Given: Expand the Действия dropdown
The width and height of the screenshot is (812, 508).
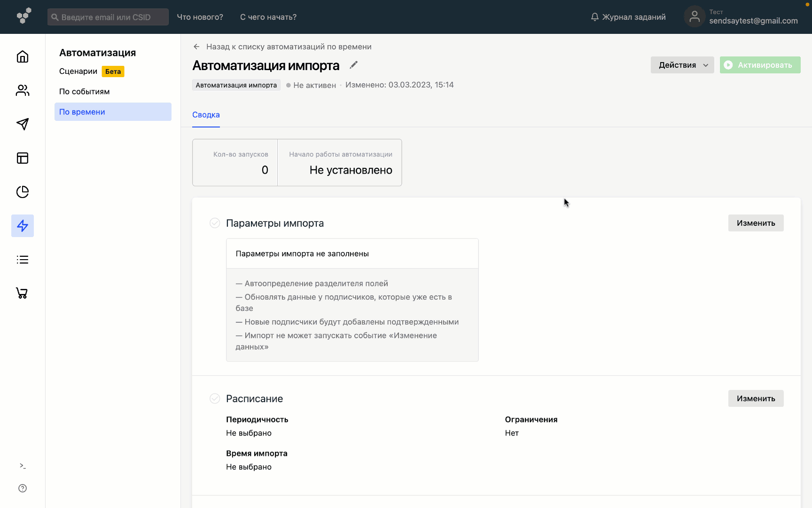Looking at the screenshot, I should (x=682, y=65).
